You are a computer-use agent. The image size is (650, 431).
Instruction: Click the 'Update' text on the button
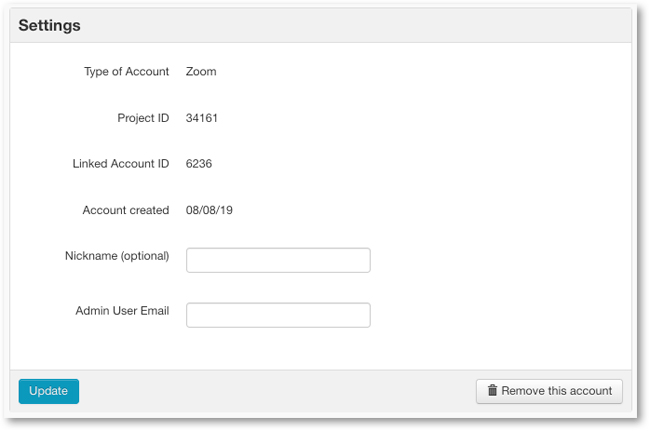49,391
